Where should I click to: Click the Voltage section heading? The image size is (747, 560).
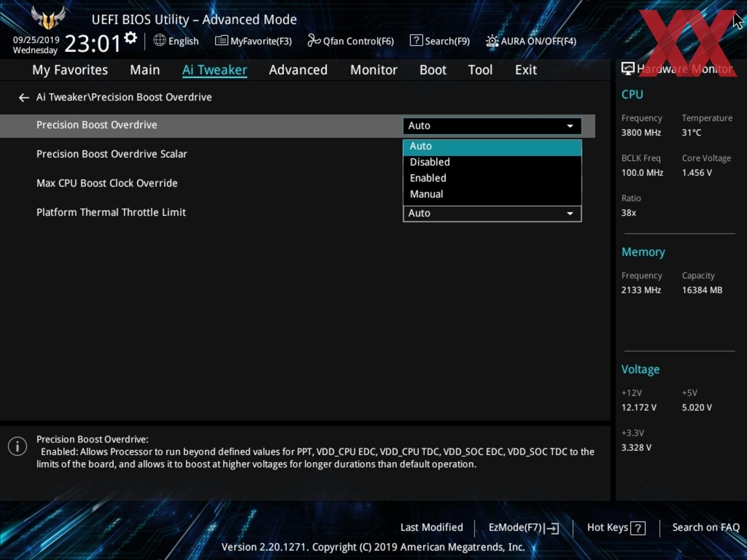[x=640, y=369]
